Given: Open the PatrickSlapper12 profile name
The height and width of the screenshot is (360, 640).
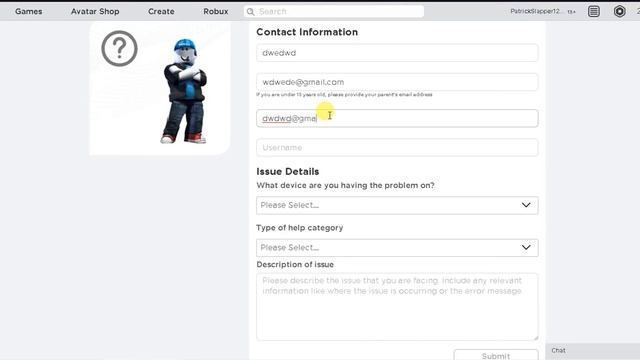Looking at the screenshot, I should pyautogui.click(x=536, y=11).
